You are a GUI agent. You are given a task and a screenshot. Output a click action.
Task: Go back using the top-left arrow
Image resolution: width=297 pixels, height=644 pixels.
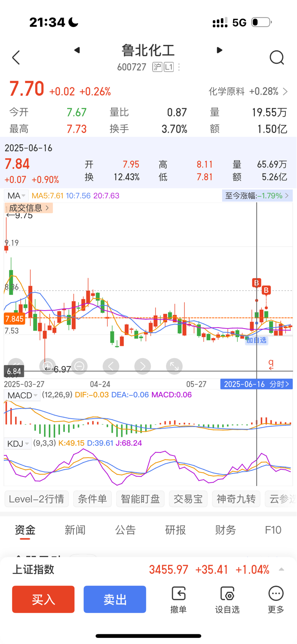pyautogui.click(x=16, y=58)
